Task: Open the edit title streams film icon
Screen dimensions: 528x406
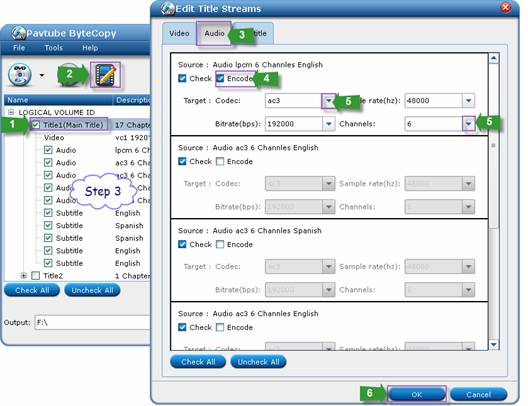Action: coord(105,75)
